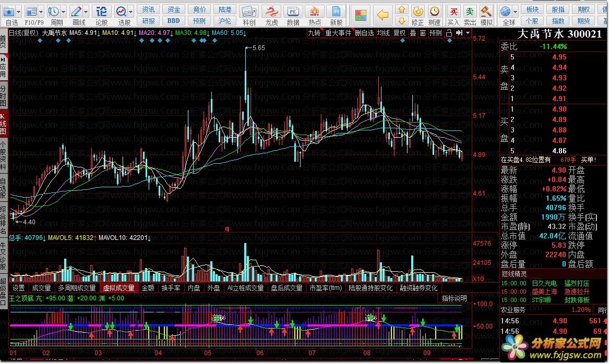Expand the 画线 dropdown arrow

[x=86, y=11]
